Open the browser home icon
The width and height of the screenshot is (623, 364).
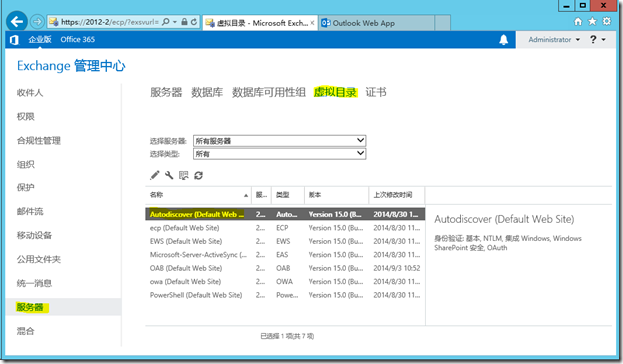pyautogui.click(x=578, y=21)
